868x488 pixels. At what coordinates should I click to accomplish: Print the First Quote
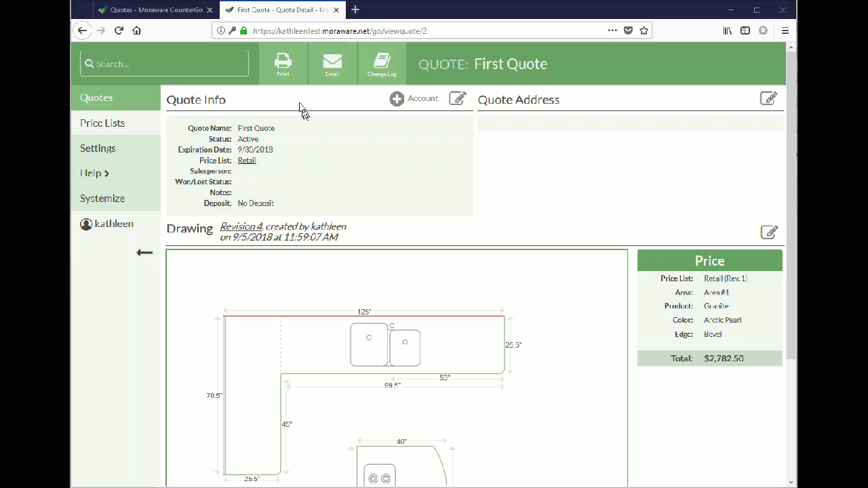click(x=283, y=64)
